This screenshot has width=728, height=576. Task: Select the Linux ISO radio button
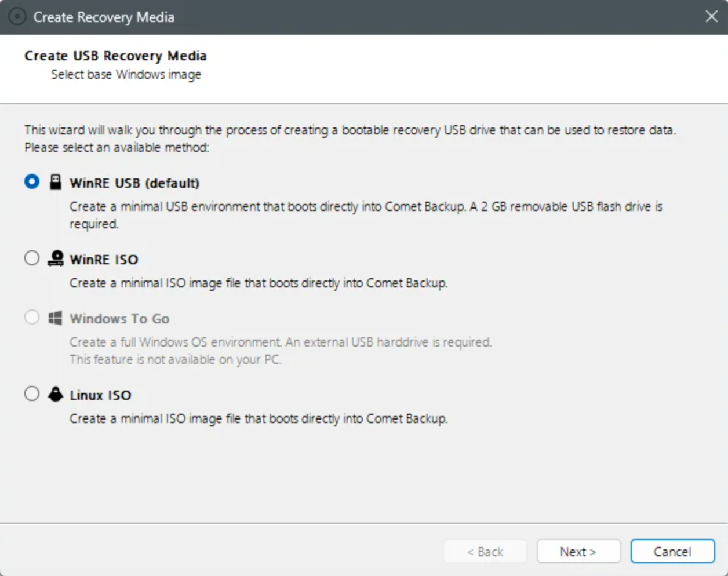(x=32, y=394)
